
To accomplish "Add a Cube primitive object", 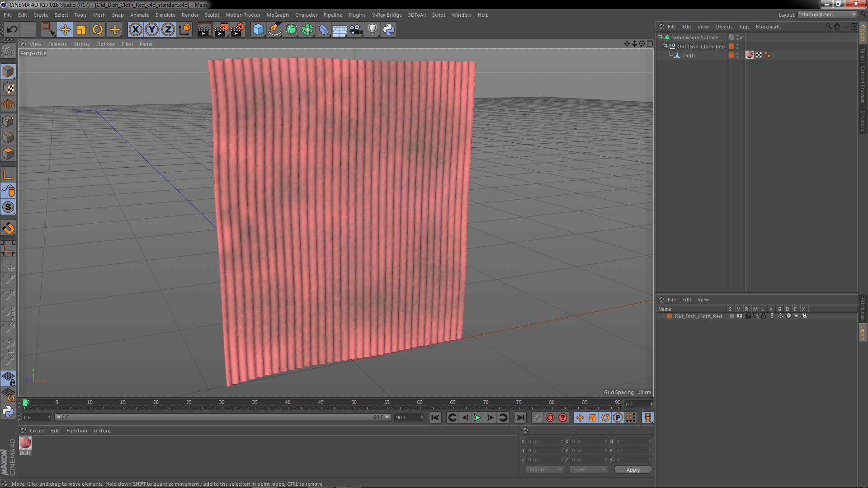I will point(258,30).
